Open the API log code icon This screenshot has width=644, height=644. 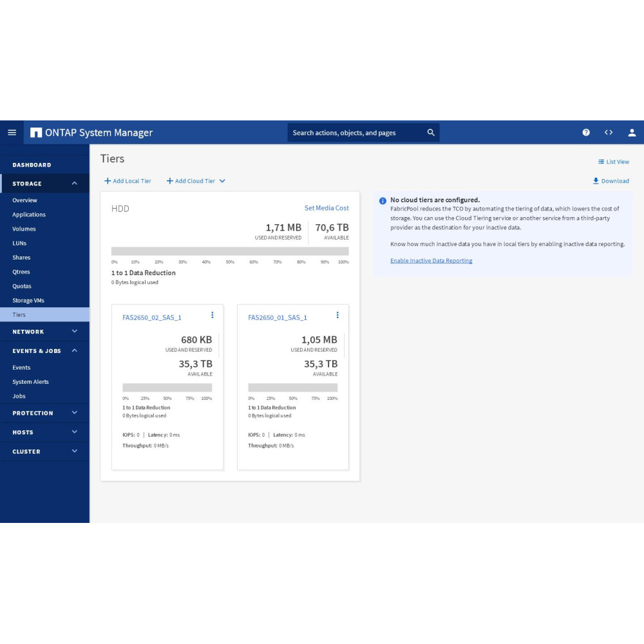tap(609, 132)
